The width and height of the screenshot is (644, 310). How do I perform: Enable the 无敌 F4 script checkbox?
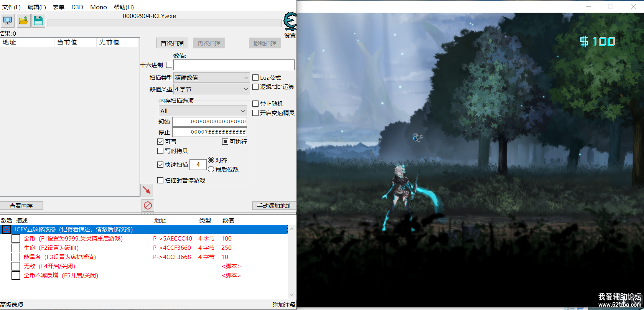pos(16,266)
